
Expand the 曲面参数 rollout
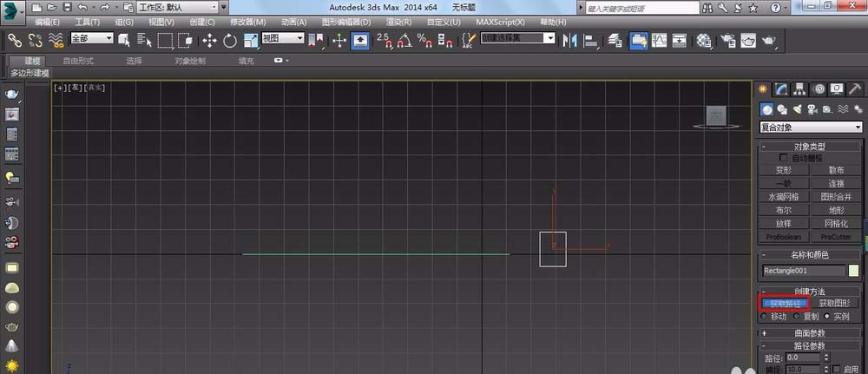tap(809, 333)
